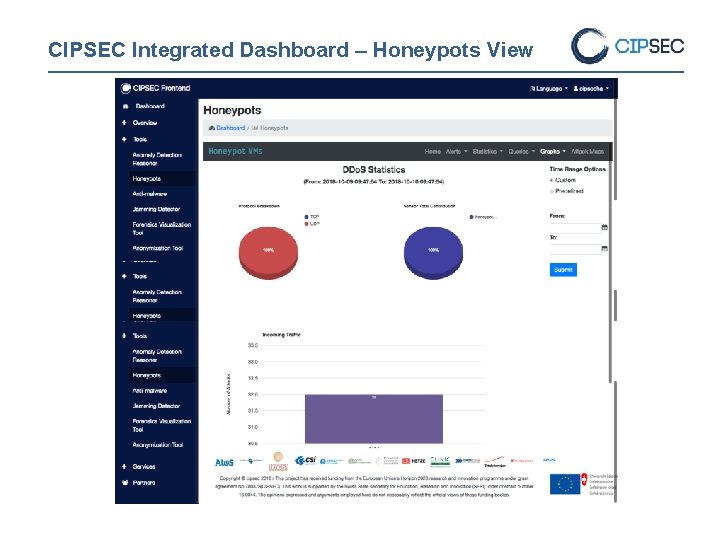Image resolution: width=720 pixels, height=540 pixels.
Task: Click the "Time Range Options" label
Action: point(578,169)
